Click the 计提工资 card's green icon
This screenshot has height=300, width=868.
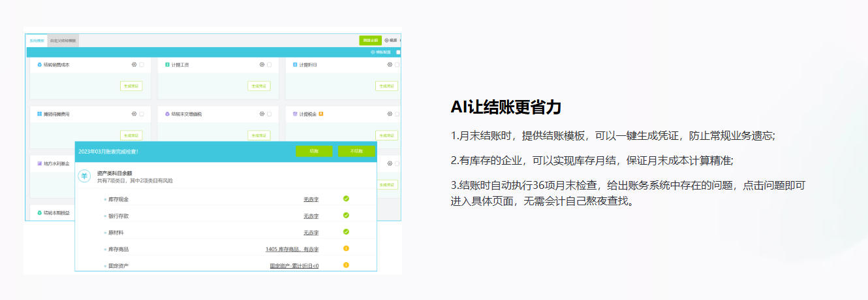coord(167,65)
